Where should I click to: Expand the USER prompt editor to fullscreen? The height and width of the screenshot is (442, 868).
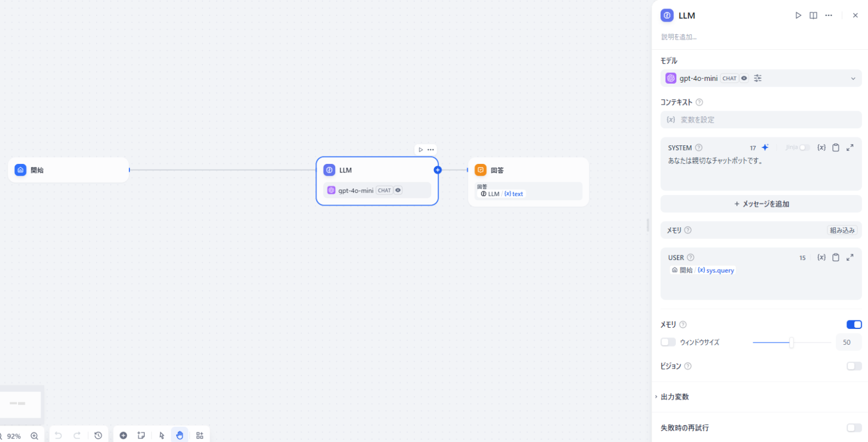pyautogui.click(x=850, y=257)
